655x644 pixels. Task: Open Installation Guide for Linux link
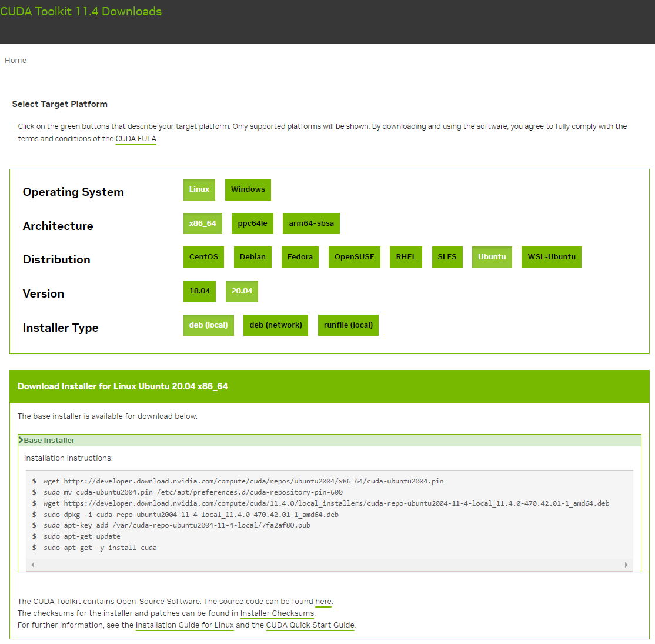coord(185,625)
